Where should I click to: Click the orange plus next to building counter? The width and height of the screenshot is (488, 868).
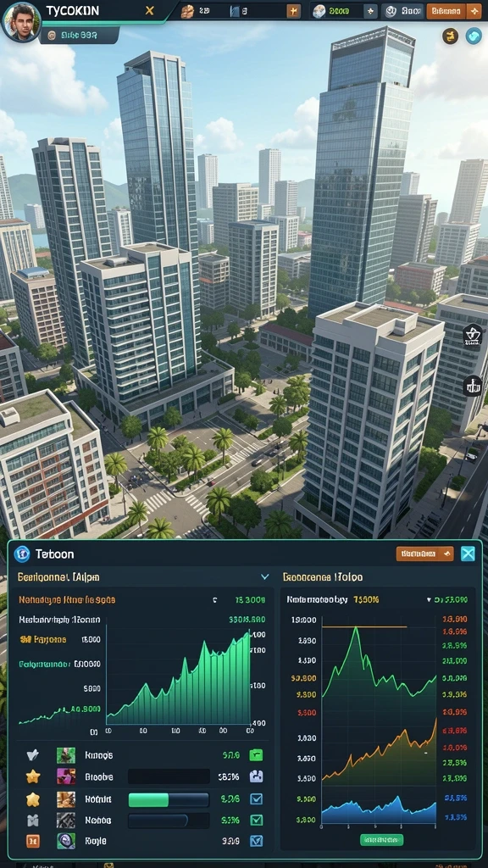pos(294,10)
